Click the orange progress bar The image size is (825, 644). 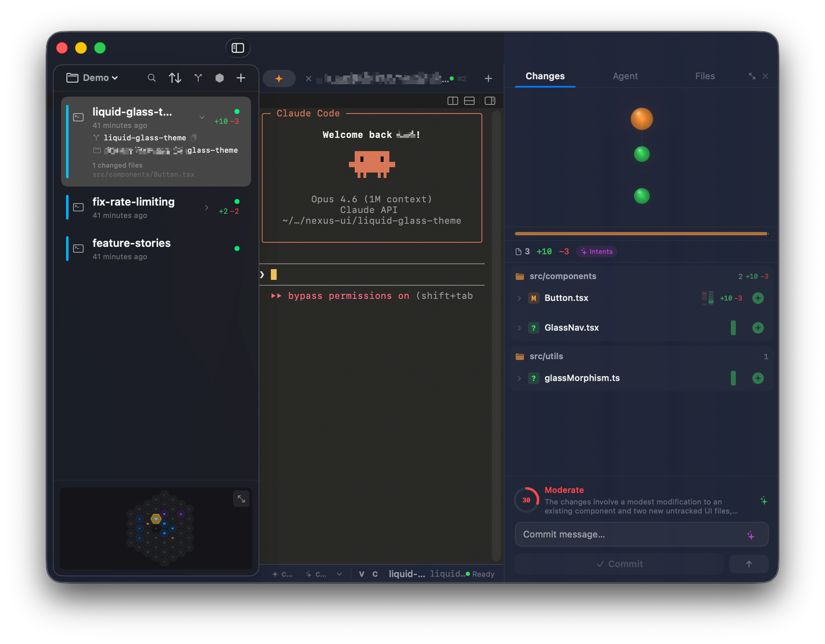coord(642,234)
